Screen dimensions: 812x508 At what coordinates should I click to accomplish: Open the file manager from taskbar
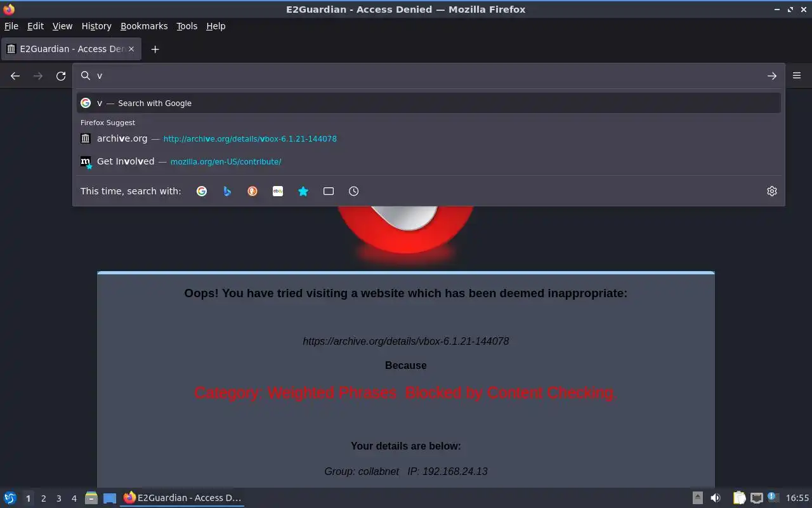tap(91, 498)
